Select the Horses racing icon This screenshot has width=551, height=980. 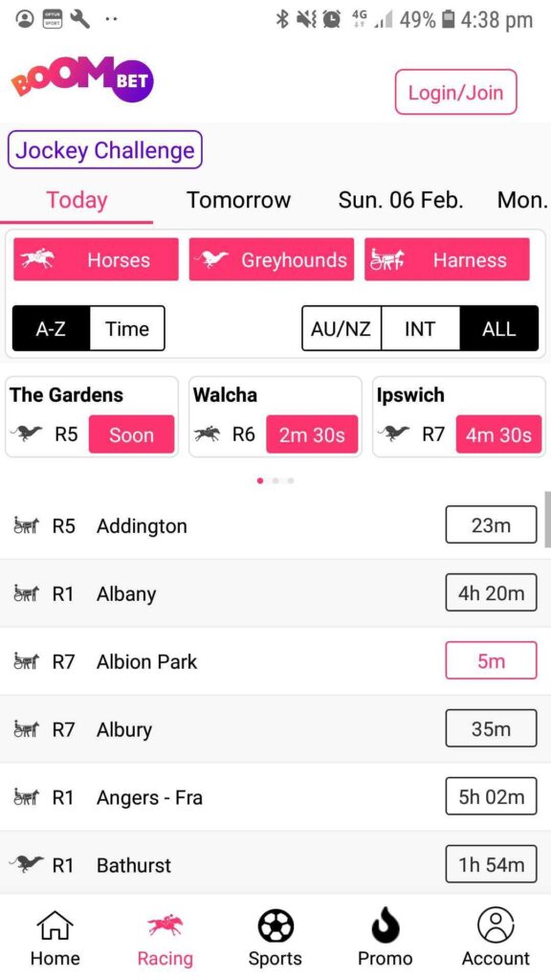(x=37, y=259)
